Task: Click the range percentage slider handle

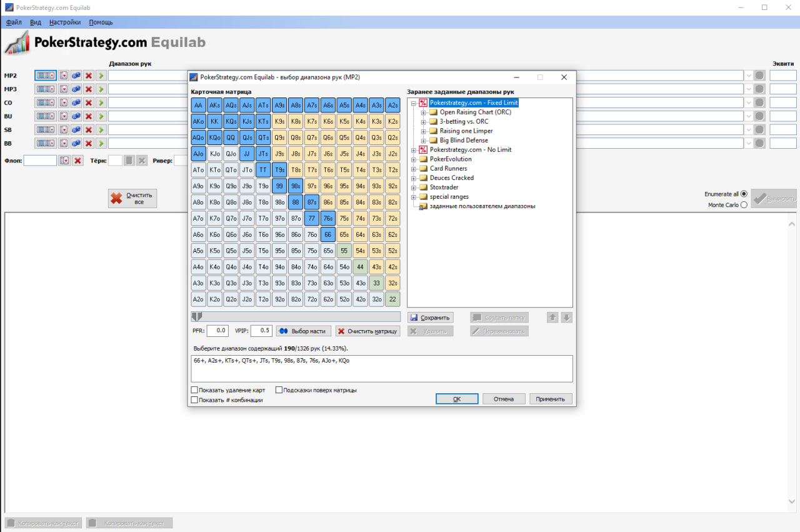Action: (196, 317)
